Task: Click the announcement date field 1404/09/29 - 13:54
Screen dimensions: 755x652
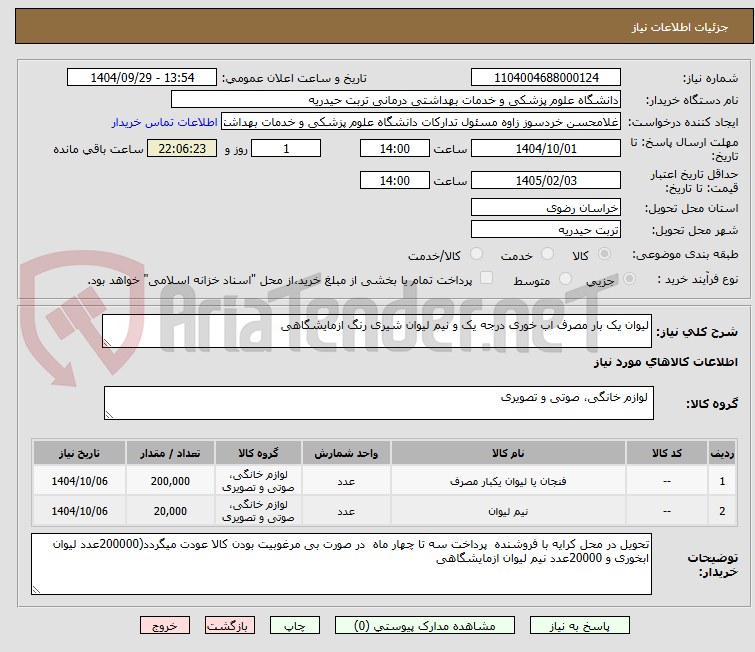Action: coord(142,78)
